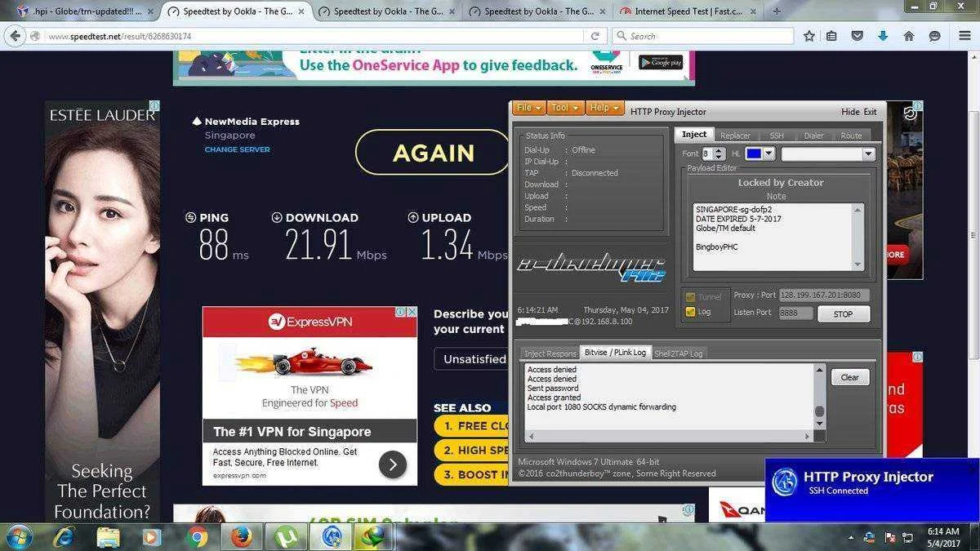Click the speedtest.net URL address bar
Image resolution: width=980 pixels, height=551 pixels.
point(314,36)
